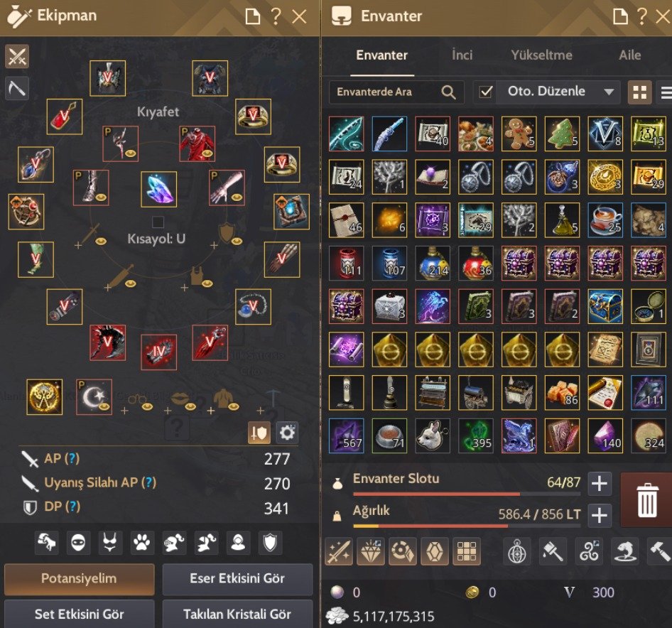
Task: Click the crossed swords combat gear icon
Action: (17, 56)
